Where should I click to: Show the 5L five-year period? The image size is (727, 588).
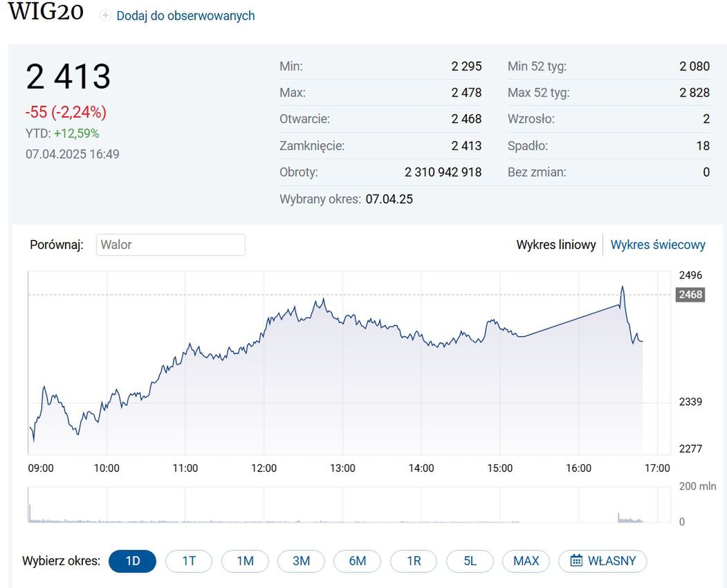click(470, 561)
